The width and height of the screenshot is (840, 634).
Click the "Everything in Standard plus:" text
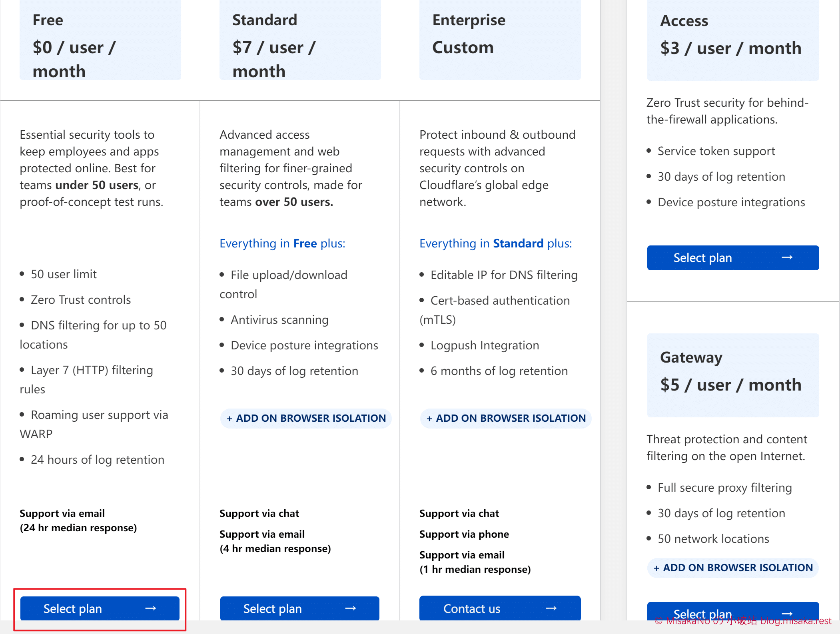pyautogui.click(x=495, y=243)
